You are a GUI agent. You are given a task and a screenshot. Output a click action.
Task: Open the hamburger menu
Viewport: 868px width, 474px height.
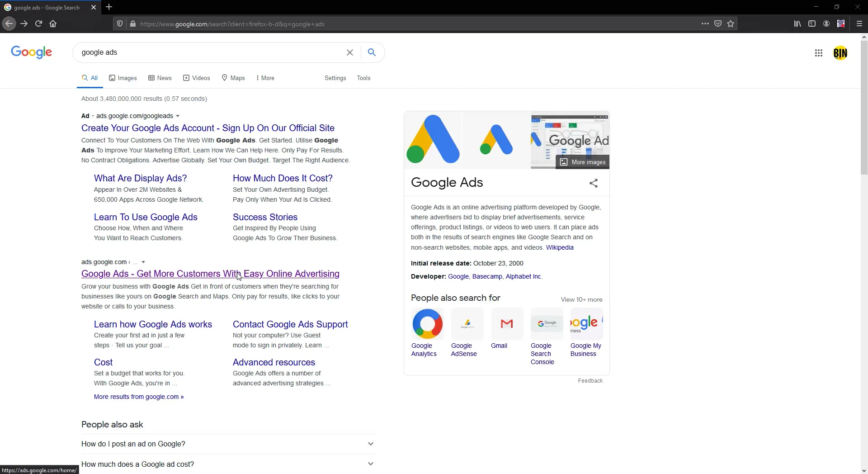click(x=860, y=24)
